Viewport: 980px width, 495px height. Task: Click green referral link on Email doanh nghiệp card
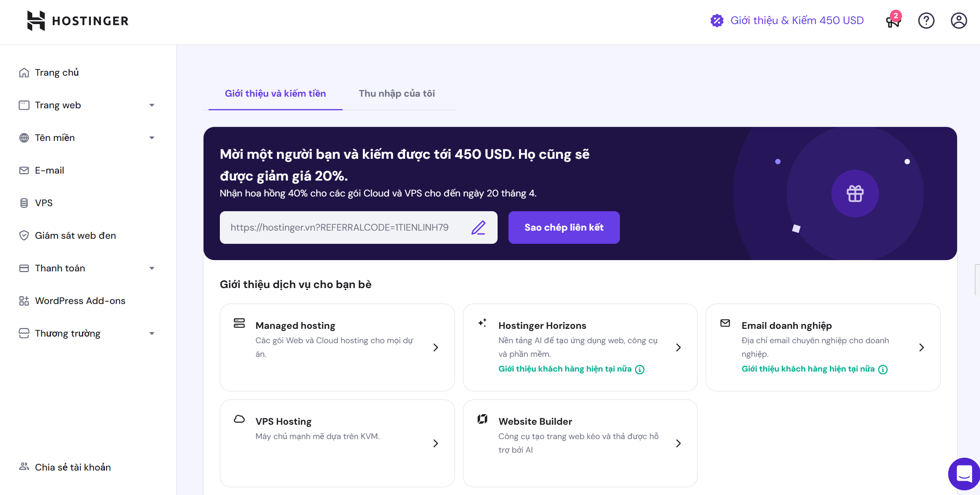808,369
